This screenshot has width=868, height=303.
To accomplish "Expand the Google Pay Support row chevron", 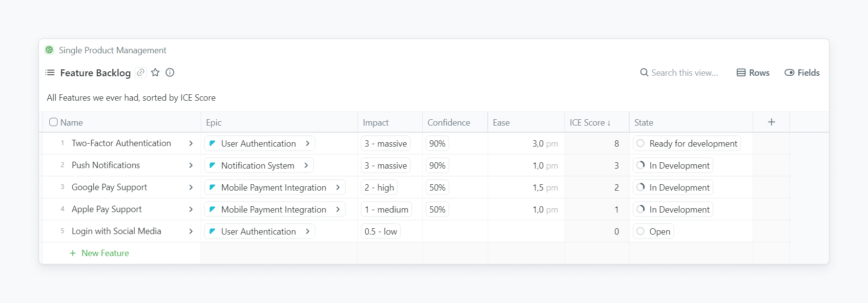I will [x=191, y=187].
